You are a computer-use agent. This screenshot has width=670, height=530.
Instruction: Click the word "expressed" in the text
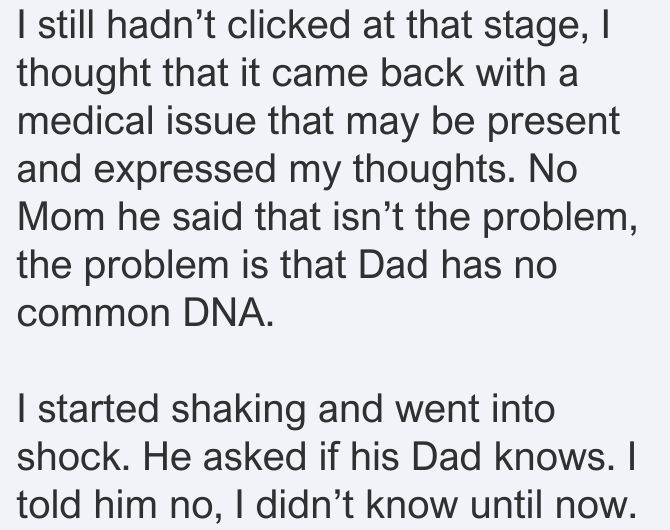tap(185, 173)
